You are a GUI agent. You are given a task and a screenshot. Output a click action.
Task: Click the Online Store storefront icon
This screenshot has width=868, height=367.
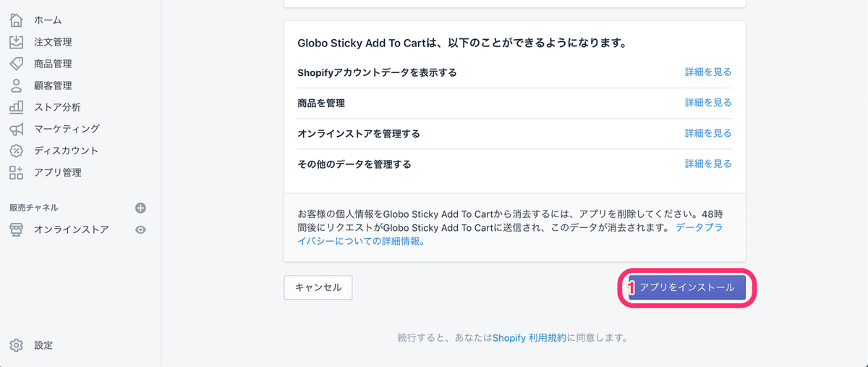pyautogui.click(x=16, y=229)
